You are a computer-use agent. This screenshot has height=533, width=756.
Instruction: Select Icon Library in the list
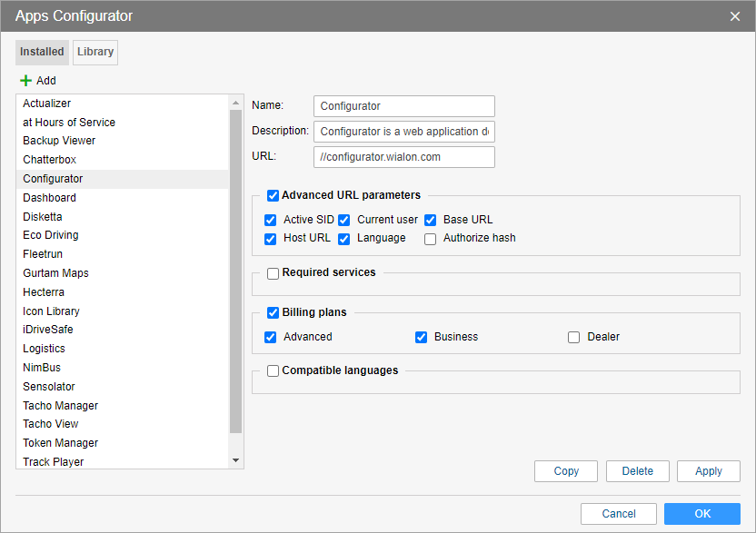pos(122,311)
